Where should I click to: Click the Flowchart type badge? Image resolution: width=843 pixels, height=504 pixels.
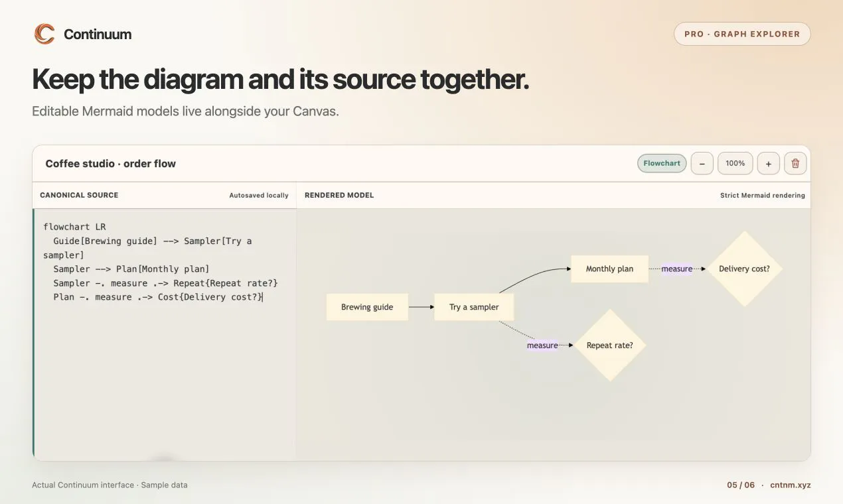[662, 163]
